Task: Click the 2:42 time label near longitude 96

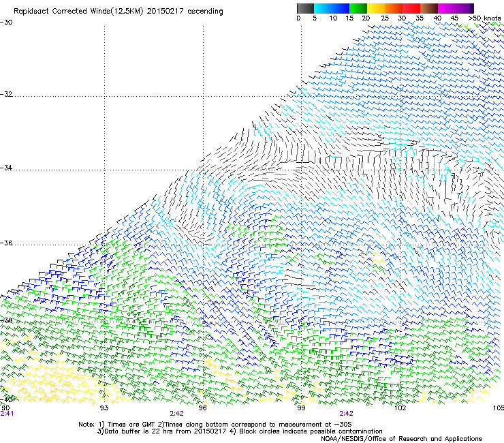Action: tap(176, 414)
